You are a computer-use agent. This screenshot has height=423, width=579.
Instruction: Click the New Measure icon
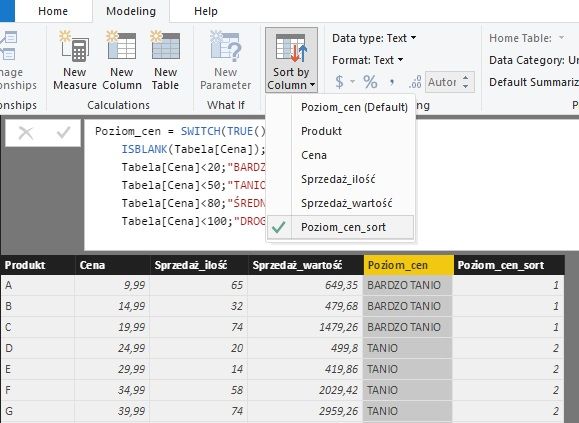tap(75, 46)
